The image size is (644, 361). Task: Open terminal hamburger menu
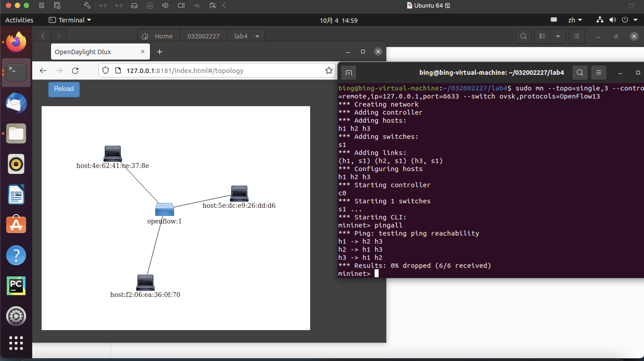(599, 73)
